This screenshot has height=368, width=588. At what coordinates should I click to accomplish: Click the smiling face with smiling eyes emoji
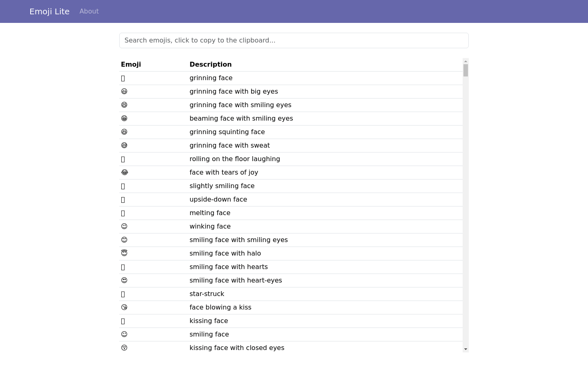124,240
